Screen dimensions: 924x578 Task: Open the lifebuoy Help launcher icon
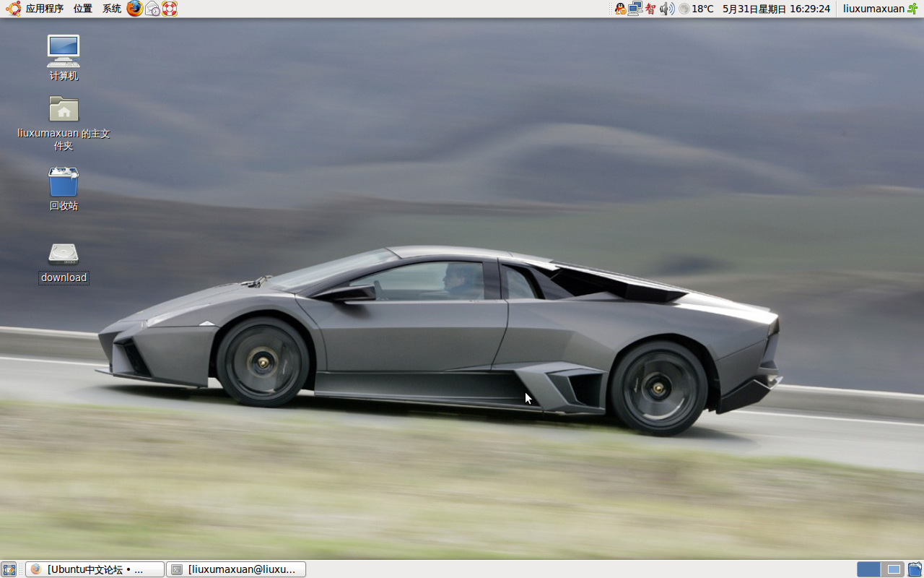(x=170, y=9)
